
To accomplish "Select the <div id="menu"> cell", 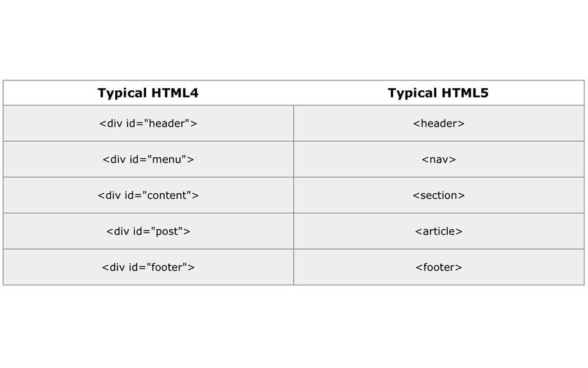I will (148, 159).
